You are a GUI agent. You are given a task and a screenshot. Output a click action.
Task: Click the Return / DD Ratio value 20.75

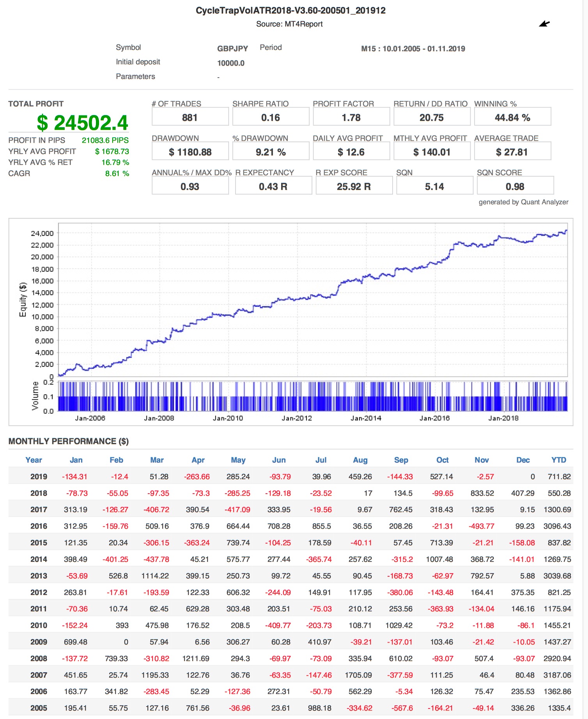[x=432, y=117]
